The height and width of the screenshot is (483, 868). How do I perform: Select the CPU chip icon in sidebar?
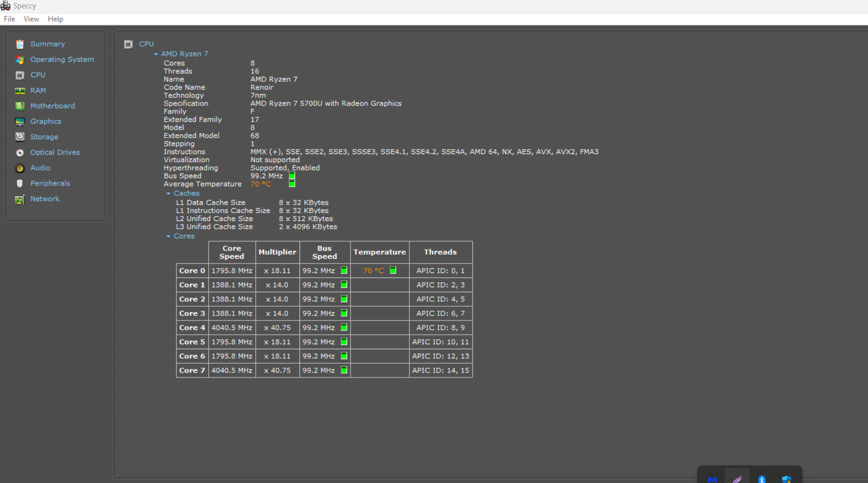pyautogui.click(x=20, y=75)
